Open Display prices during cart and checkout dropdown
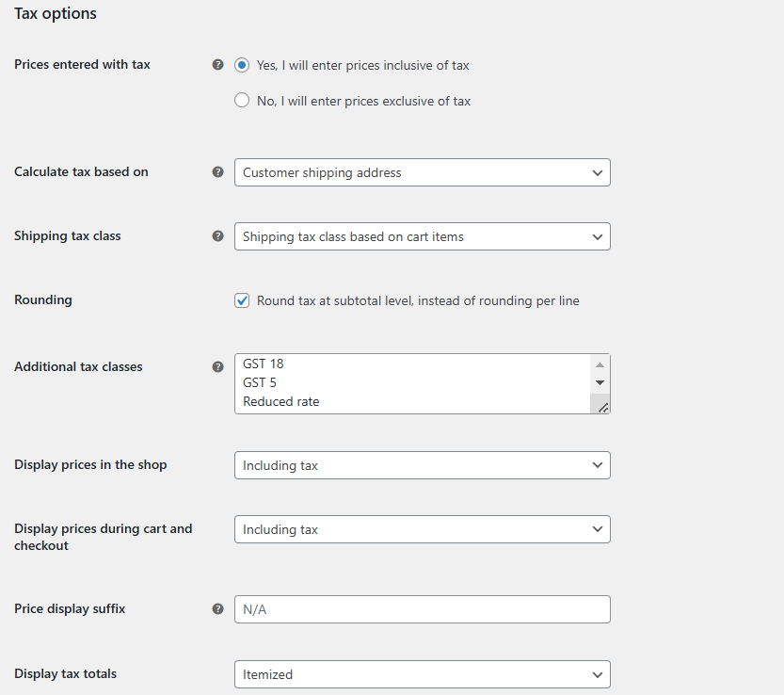Viewport: 784px width, 695px height. 423,529
